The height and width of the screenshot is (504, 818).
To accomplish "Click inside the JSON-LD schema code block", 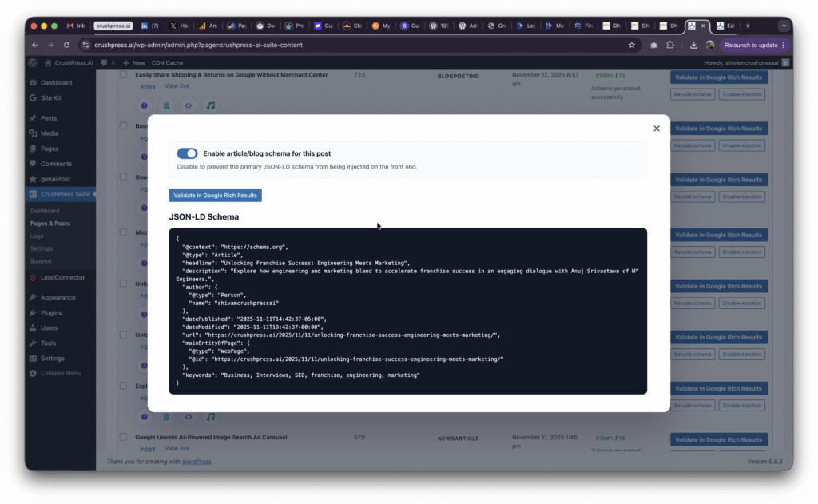I will pyautogui.click(x=407, y=311).
